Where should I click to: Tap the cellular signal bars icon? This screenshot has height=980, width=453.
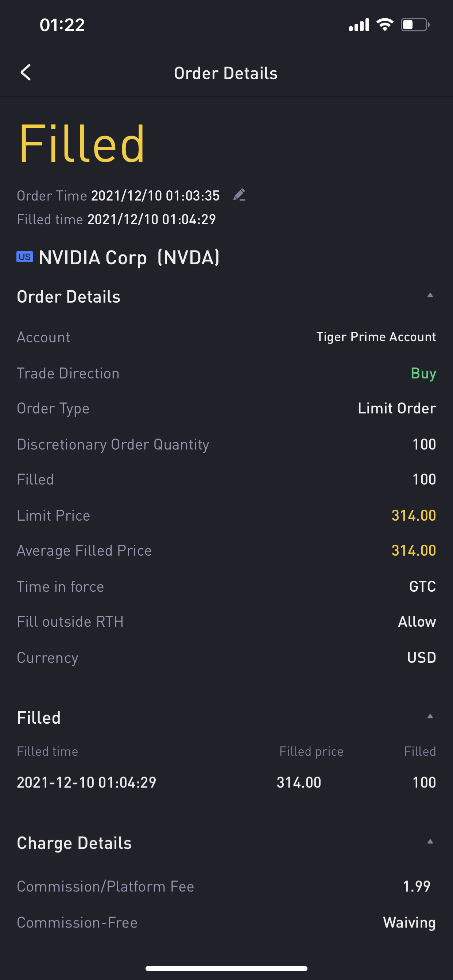coord(359,25)
